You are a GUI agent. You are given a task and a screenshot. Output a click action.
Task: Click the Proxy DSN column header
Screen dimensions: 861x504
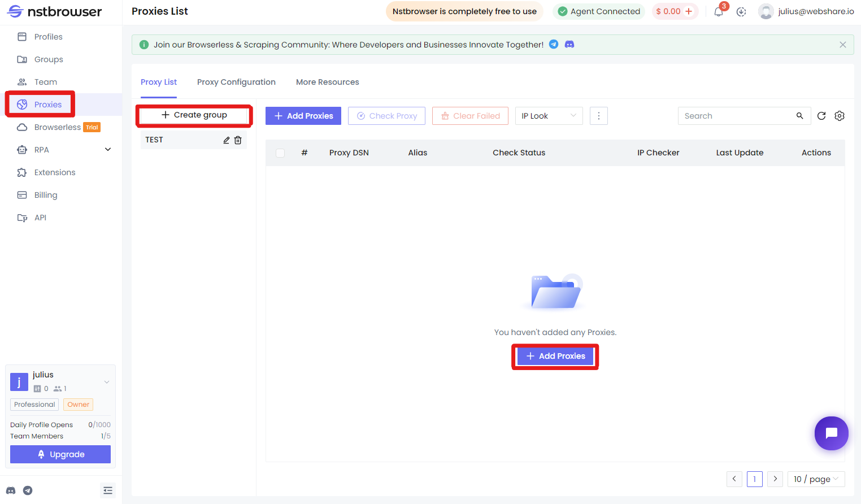pyautogui.click(x=349, y=153)
